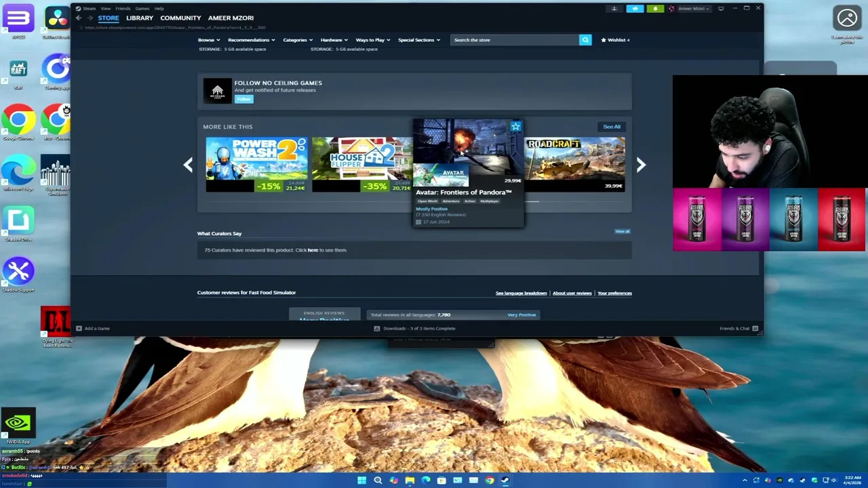
Task: Open Chrome from the taskbar
Action: (x=490, y=481)
